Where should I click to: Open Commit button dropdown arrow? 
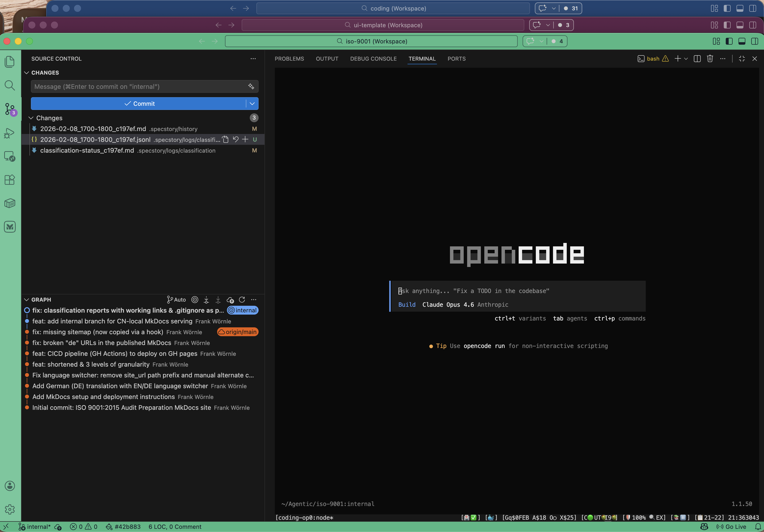pos(252,104)
